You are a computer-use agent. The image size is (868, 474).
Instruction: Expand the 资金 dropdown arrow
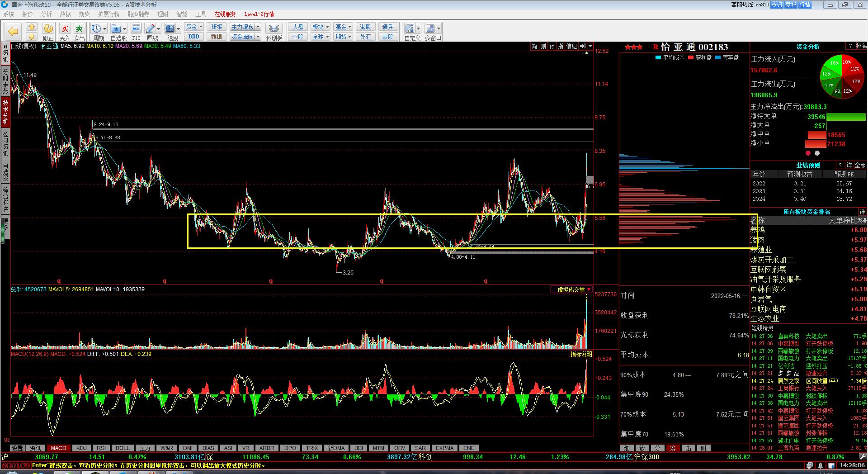pyautogui.click(x=201, y=27)
